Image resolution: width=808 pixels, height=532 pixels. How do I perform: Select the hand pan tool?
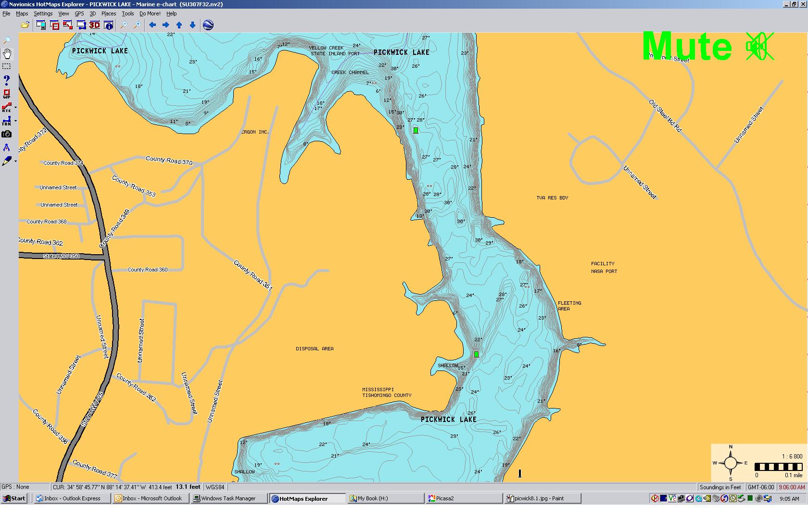pyautogui.click(x=7, y=53)
